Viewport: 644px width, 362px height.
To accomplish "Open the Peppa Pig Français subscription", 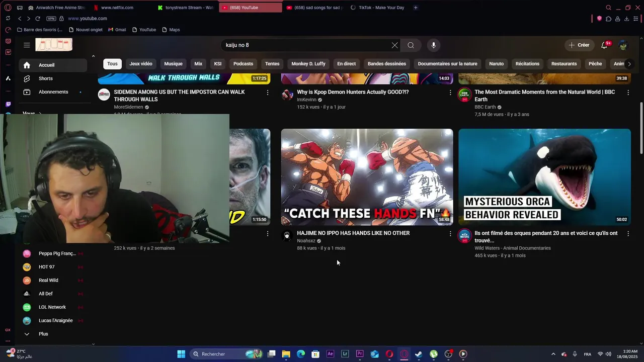I will (53, 253).
